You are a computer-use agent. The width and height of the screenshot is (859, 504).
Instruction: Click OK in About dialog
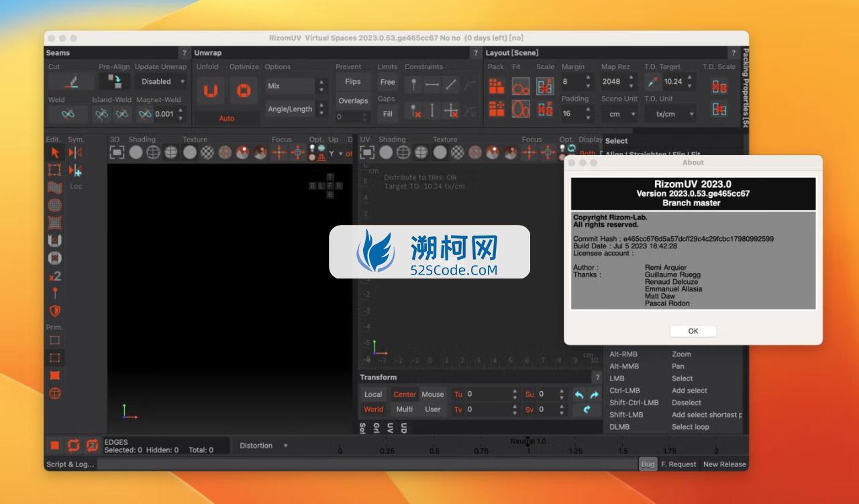point(693,331)
